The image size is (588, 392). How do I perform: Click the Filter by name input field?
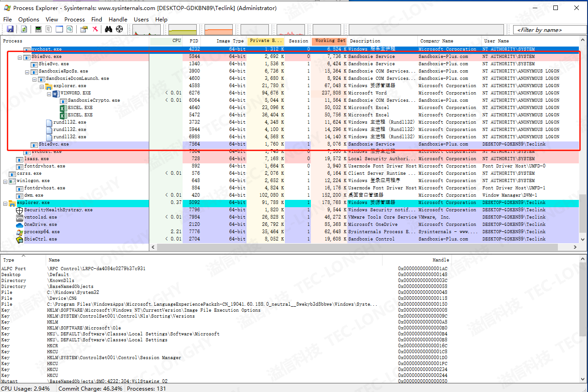(550, 30)
